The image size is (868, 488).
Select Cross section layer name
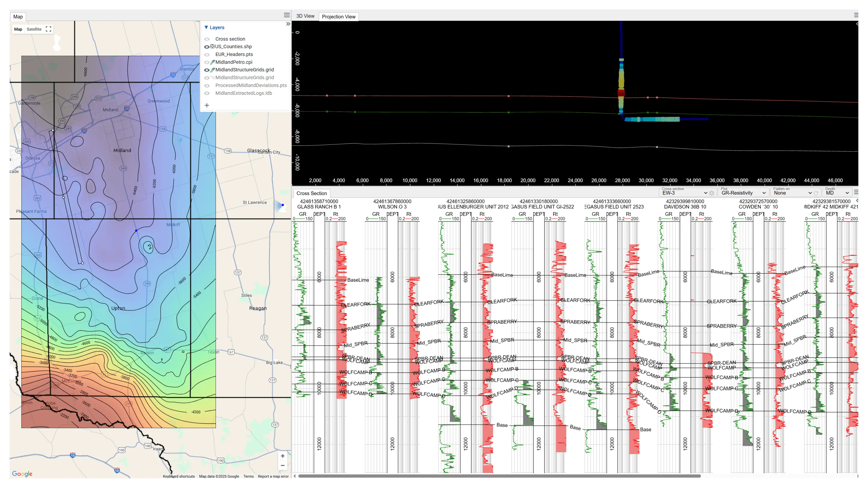point(230,39)
